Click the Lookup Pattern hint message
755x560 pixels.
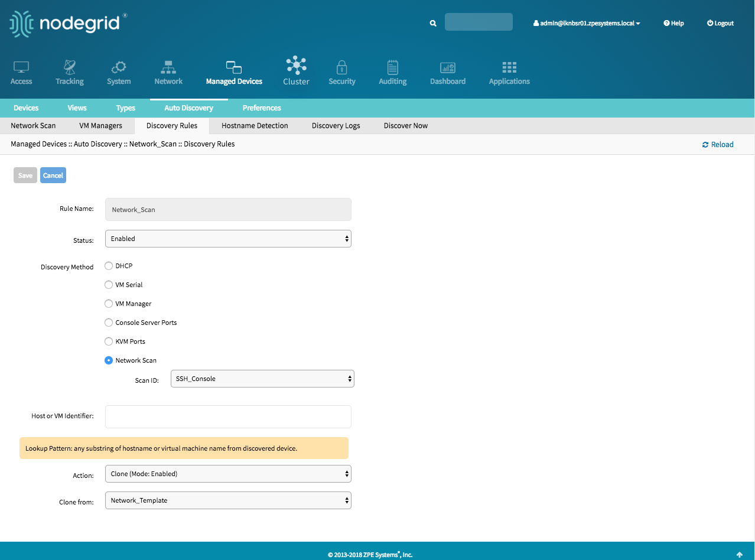pyautogui.click(x=184, y=448)
